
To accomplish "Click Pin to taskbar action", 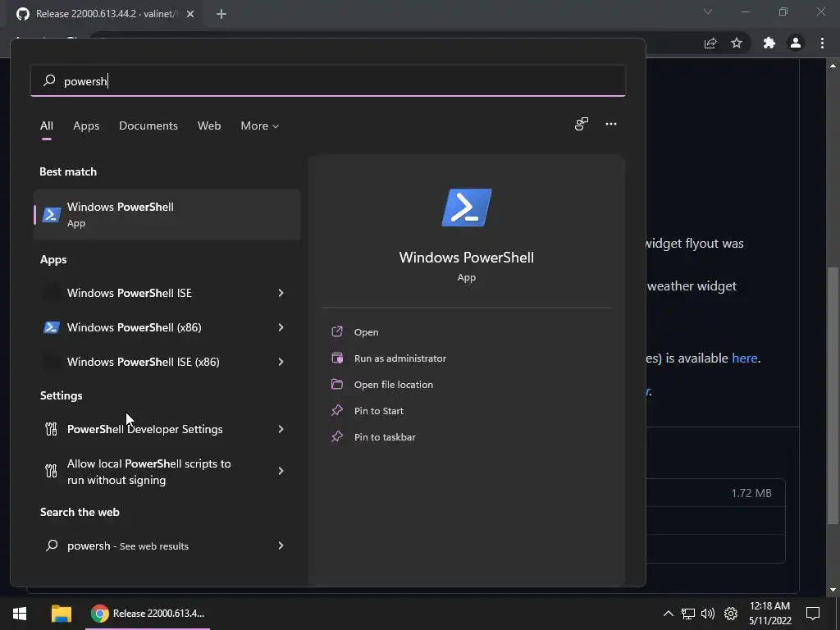I will click(385, 437).
